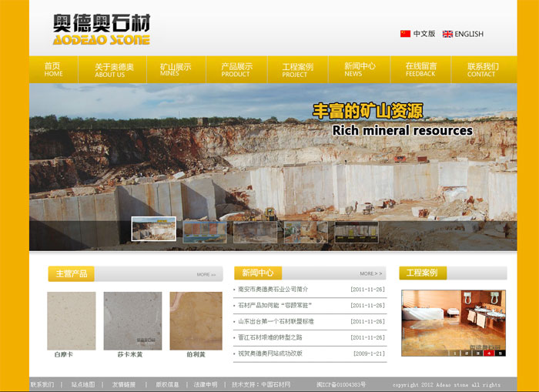Open the 产品展示 PRODUCT menu
The image size is (539, 392).
(x=236, y=69)
